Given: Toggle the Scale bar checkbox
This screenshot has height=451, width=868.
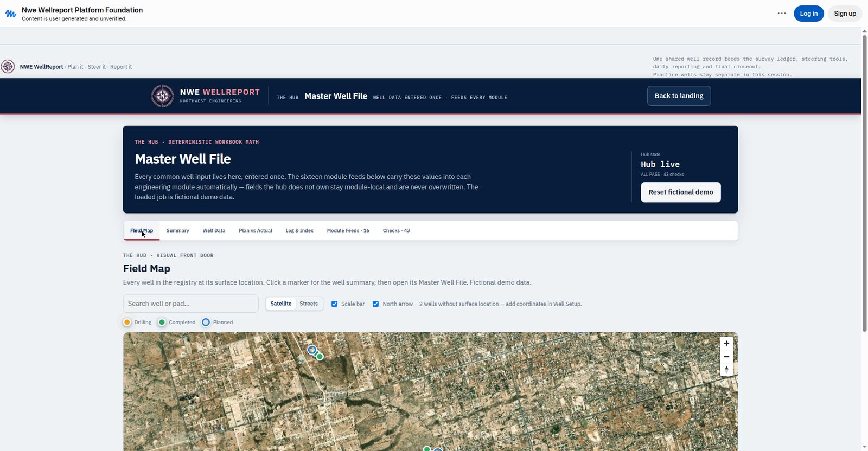Looking at the screenshot, I should tap(334, 304).
